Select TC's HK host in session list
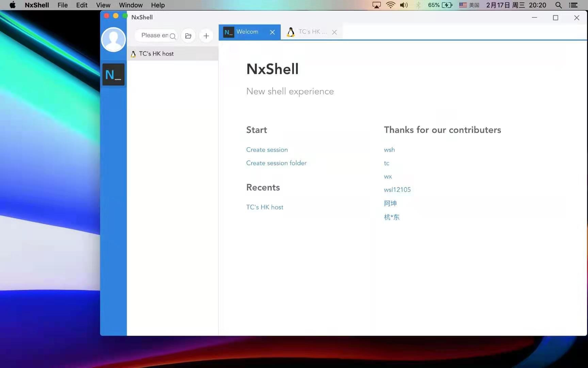Image resolution: width=588 pixels, height=368 pixels. point(173,54)
